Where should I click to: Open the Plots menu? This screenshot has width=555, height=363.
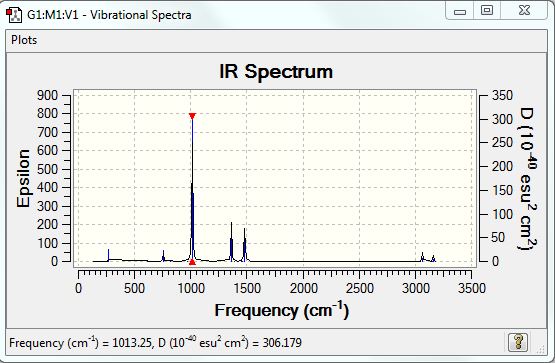point(24,40)
